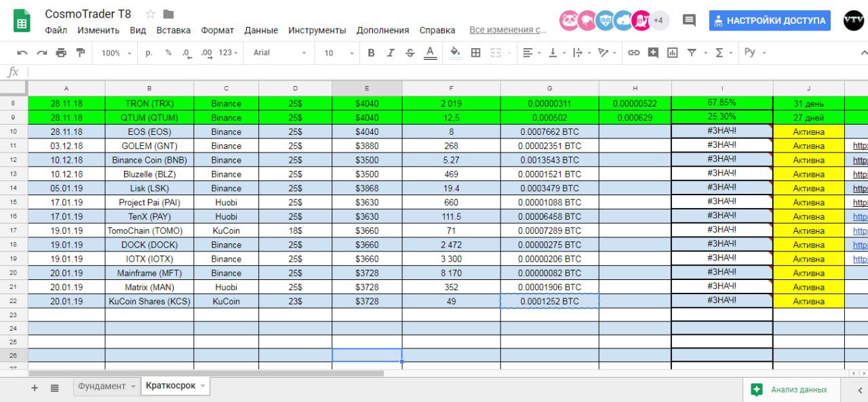Show the +4 additional collaborators
Image resolution: width=868 pixels, height=402 pixels.
coord(658,20)
